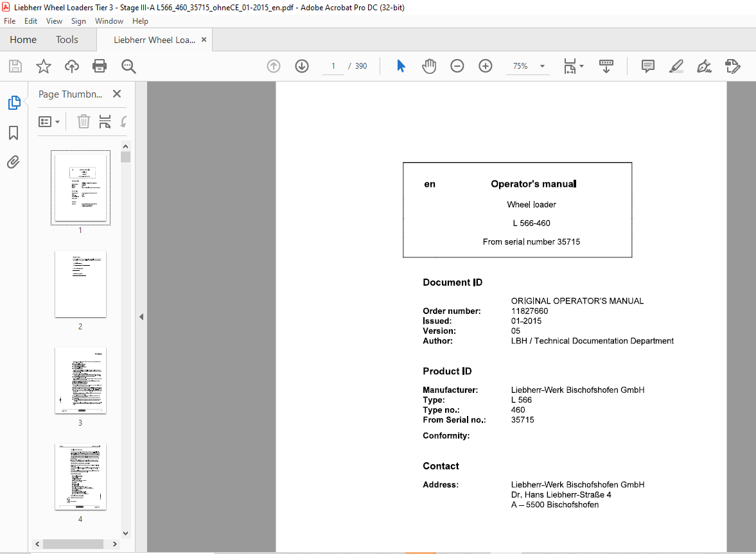Click 'A – 5500 Bischofshofen' address line

(x=555, y=505)
